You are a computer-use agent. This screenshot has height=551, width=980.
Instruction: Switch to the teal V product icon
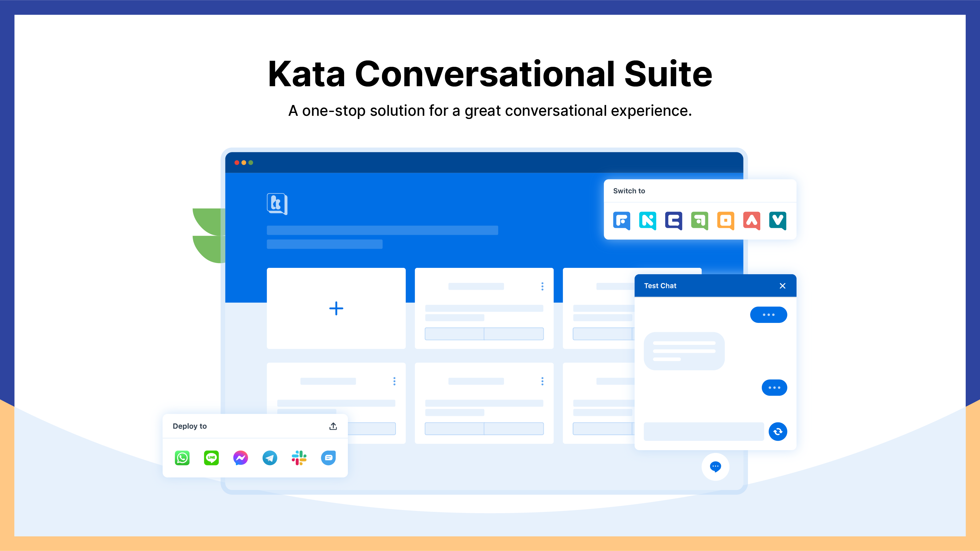point(778,221)
